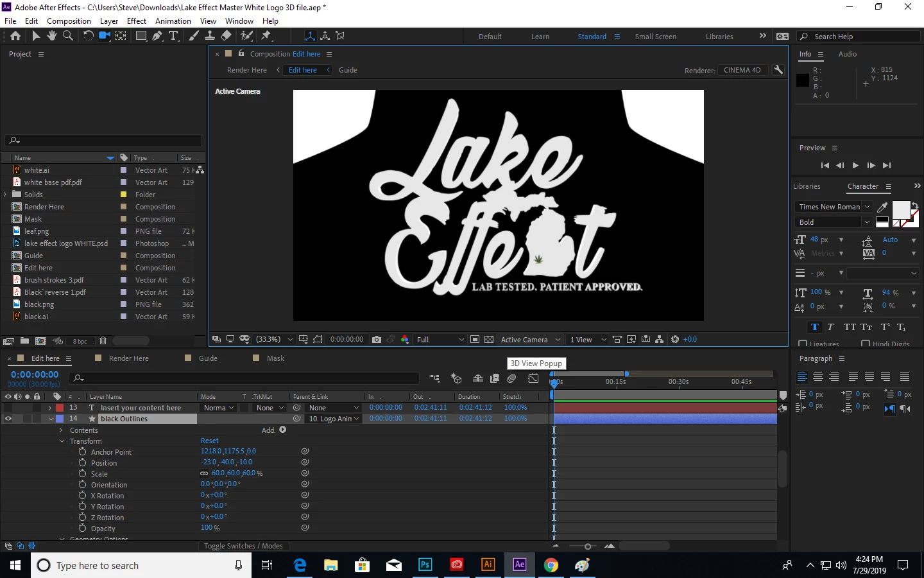Select the Pen tool
Viewport: 924px width, 578px height.
[x=157, y=36]
